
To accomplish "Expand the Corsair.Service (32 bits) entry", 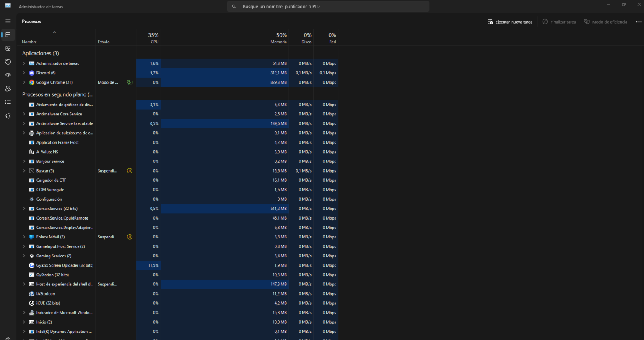I will (24, 209).
